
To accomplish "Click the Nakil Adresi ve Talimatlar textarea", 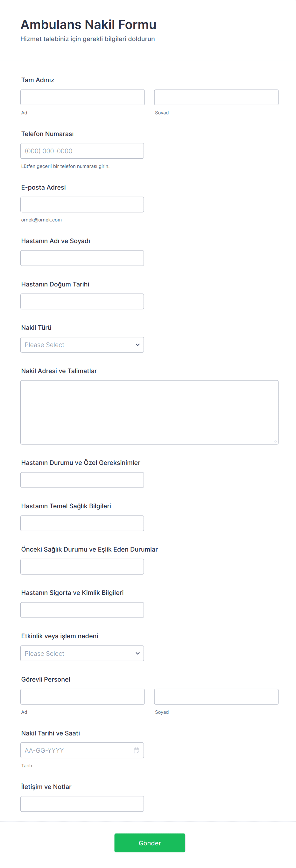I will (149, 412).
